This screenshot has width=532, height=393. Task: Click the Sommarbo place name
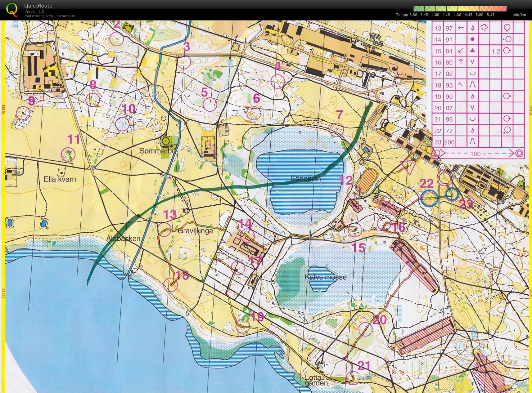(x=158, y=151)
